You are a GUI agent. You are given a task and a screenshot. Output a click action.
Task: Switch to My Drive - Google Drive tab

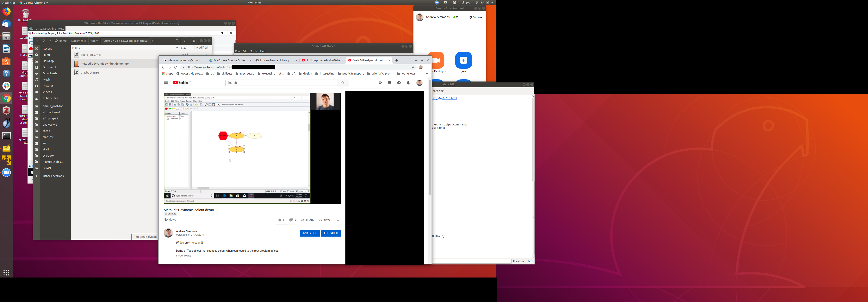tap(229, 61)
